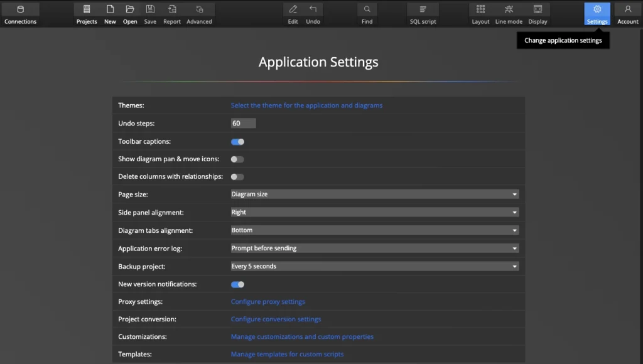Open the Connections icon in toolbar
The height and width of the screenshot is (364, 643).
pyautogui.click(x=20, y=10)
